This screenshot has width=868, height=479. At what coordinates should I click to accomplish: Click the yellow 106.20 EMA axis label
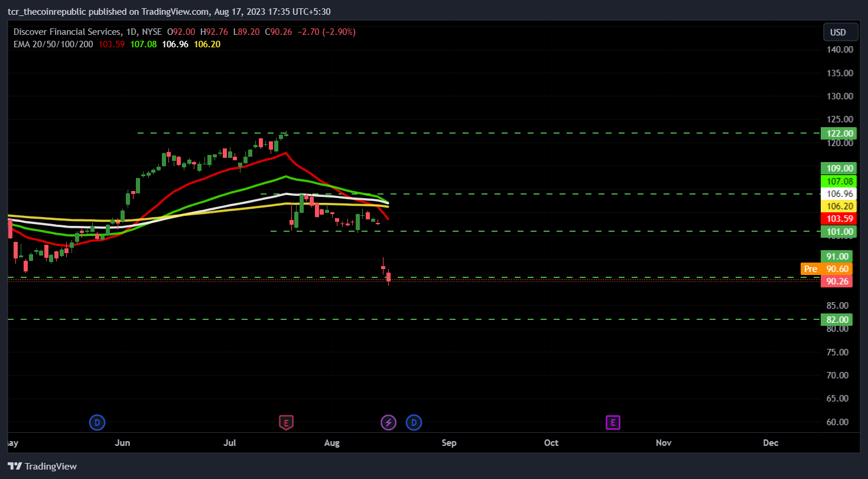point(839,206)
